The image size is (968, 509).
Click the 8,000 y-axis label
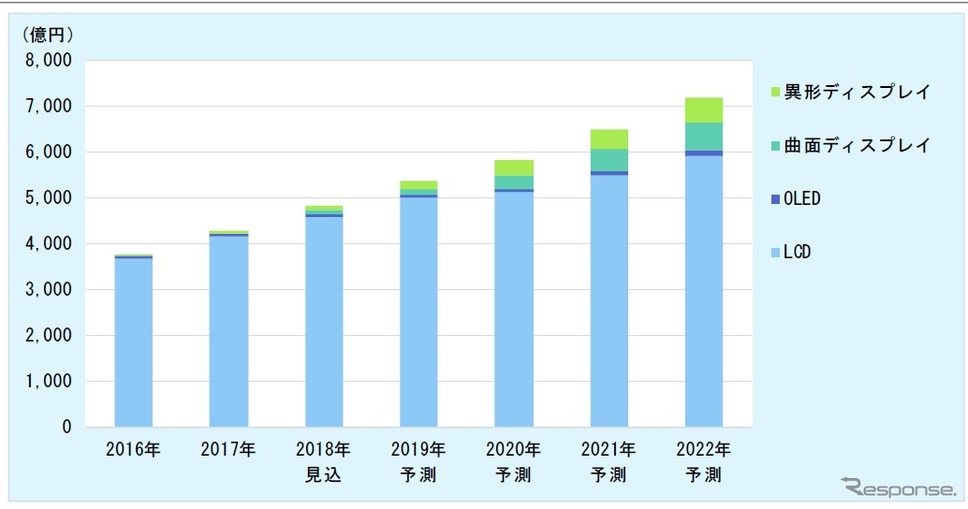point(48,61)
